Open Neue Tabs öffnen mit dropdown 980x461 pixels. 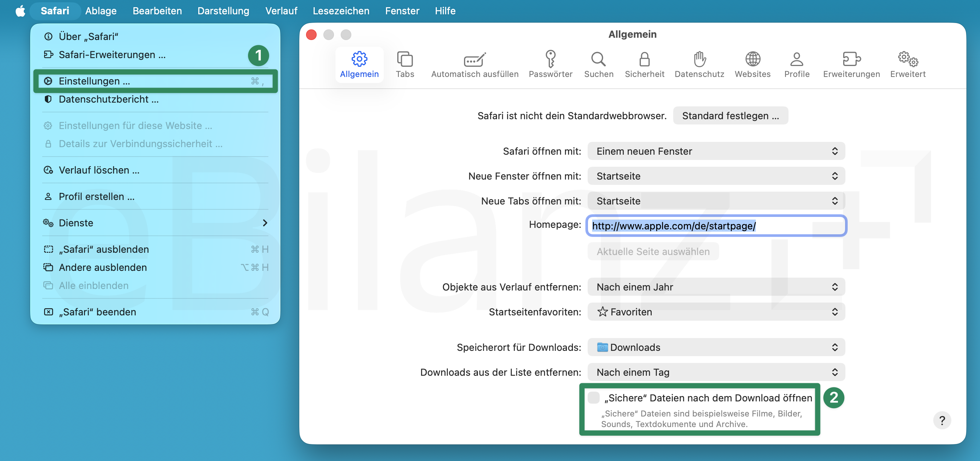pos(716,201)
